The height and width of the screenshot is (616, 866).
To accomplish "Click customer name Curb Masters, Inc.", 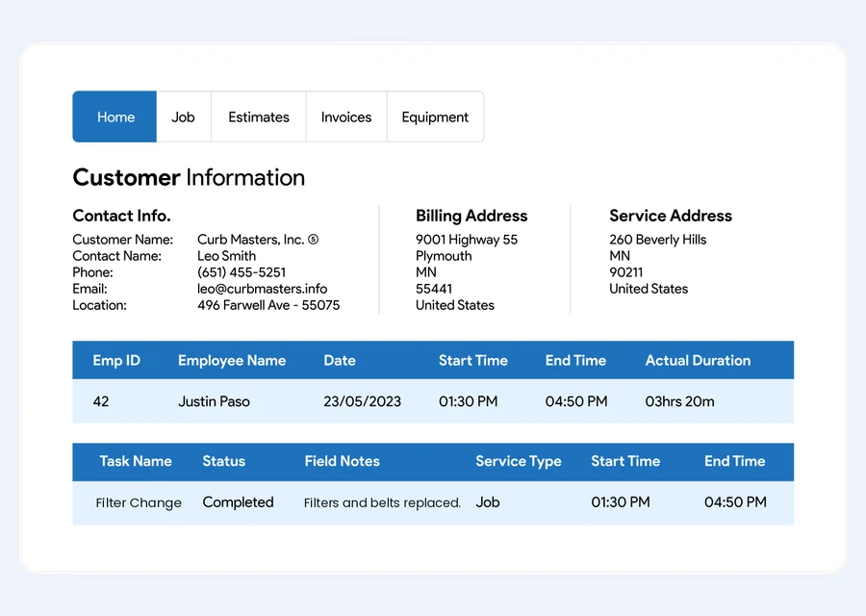I will coord(251,240).
